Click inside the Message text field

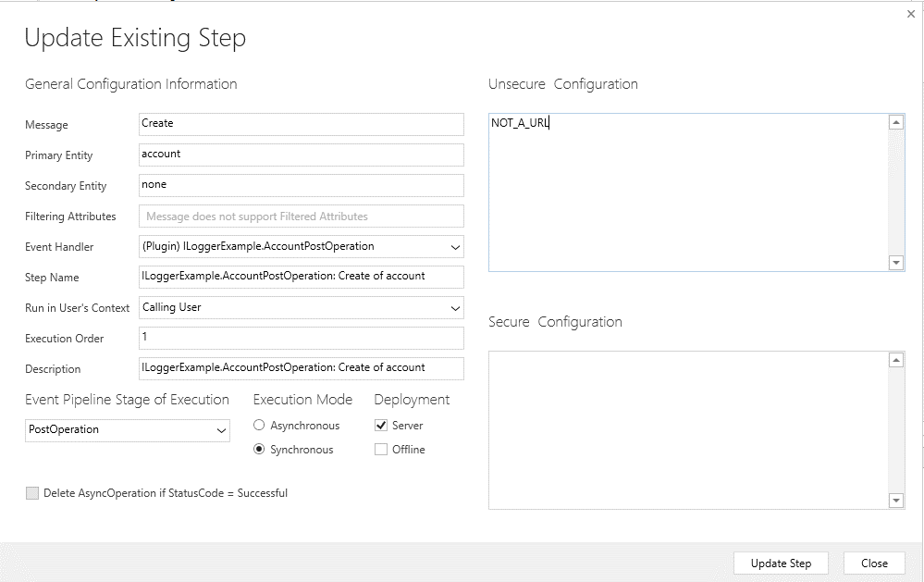click(x=301, y=124)
